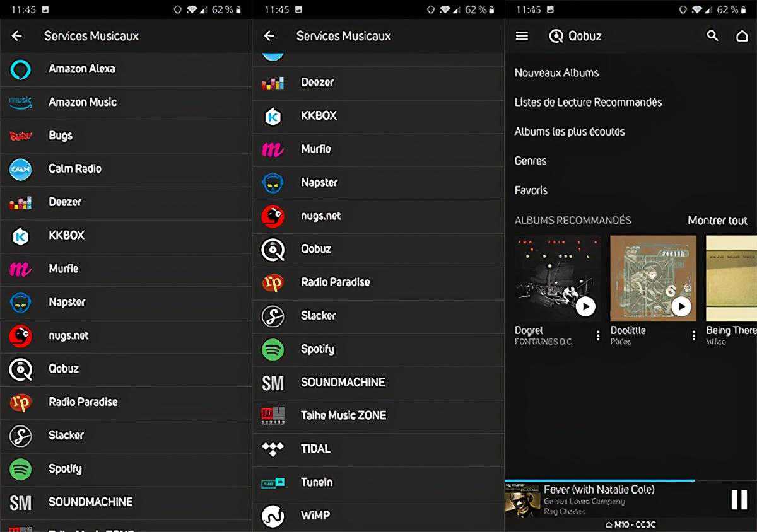
Task: Open the Amazon Alexa service icon
Action: coord(20,69)
